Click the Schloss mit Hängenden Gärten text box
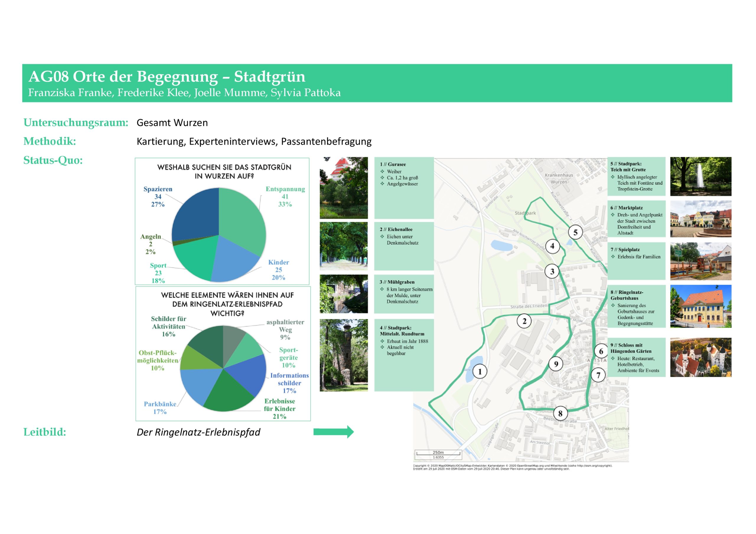Screen dimensions: 756x534 pos(636,357)
